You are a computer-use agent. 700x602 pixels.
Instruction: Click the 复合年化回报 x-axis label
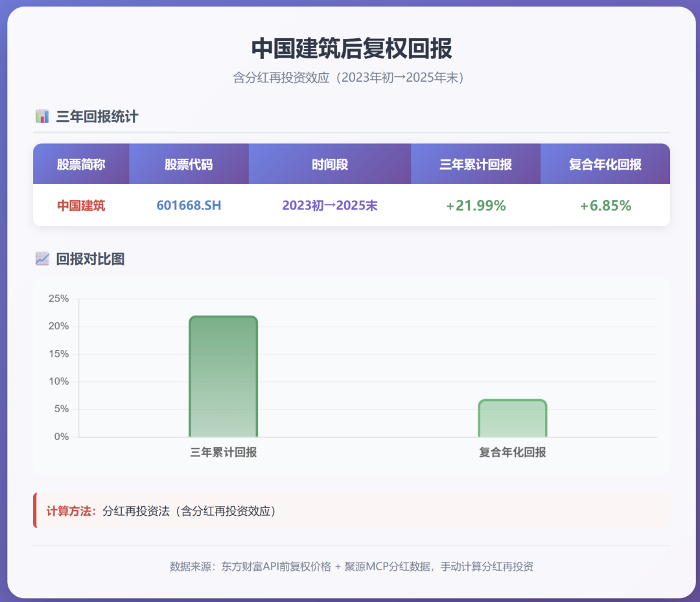click(x=513, y=452)
